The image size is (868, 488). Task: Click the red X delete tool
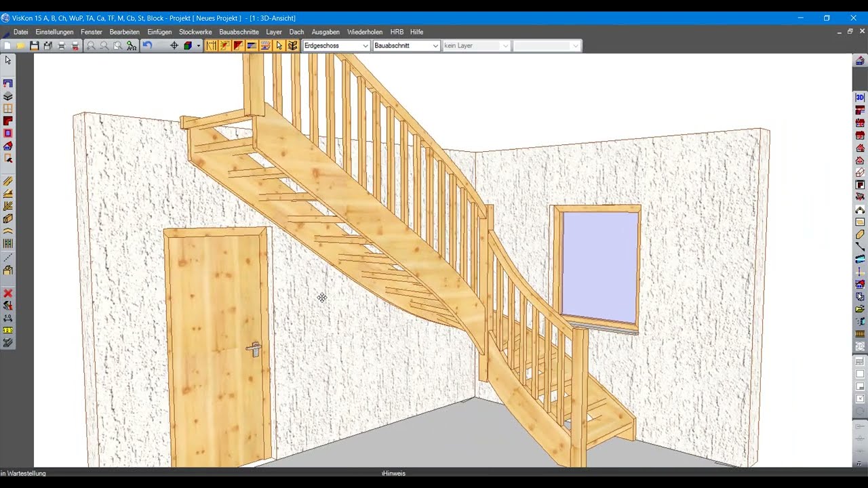pyautogui.click(x=8, y=292)
